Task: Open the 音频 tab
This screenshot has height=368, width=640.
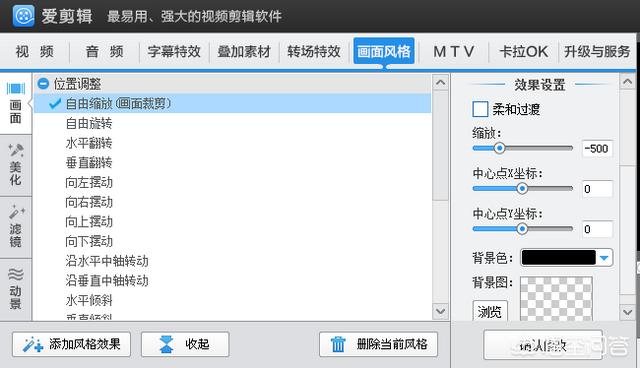Action: 104,52
